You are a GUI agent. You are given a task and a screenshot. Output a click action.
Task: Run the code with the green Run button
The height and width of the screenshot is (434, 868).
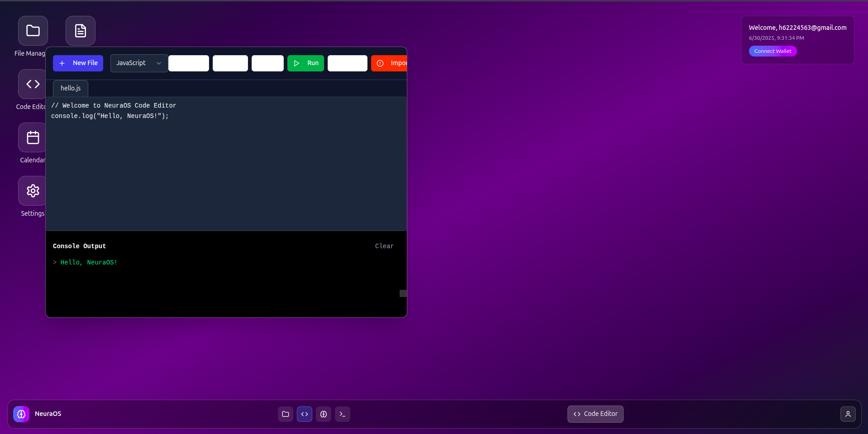pyautogui.click(x=305, y=63)
